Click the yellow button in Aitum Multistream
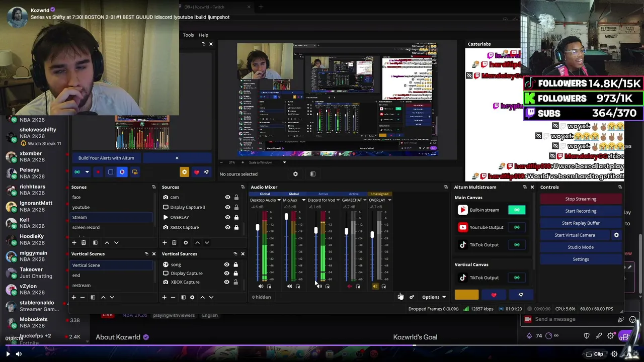This screenshot has height=362, width=644. [x=466, y=295]
